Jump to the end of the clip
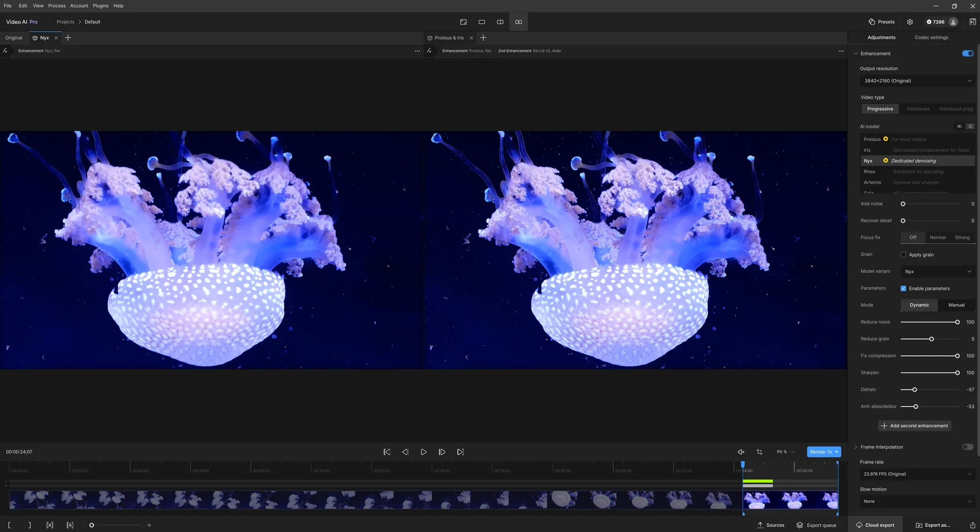 460,452
